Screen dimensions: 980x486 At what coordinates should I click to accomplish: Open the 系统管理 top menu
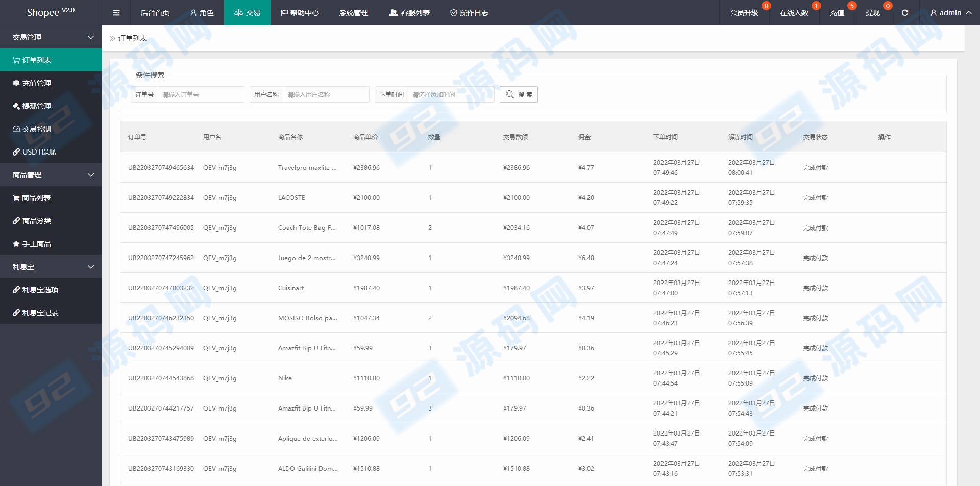click(x=354, y=13)
